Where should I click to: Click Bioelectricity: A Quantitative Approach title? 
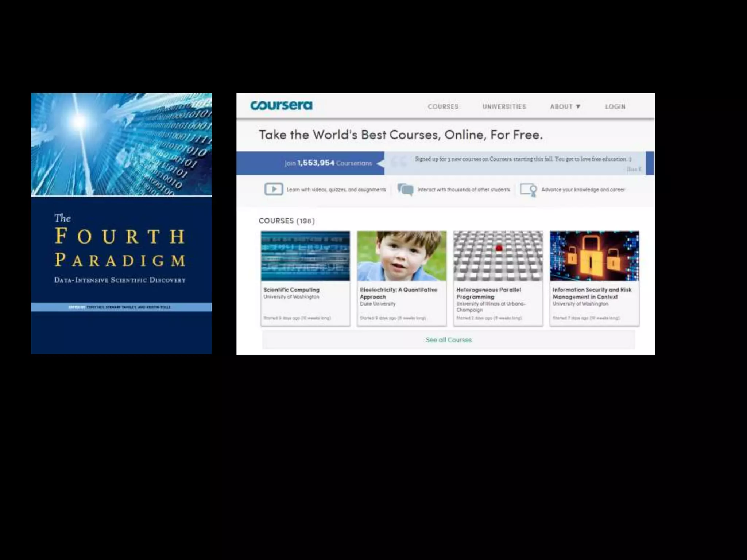click(398, 293)
